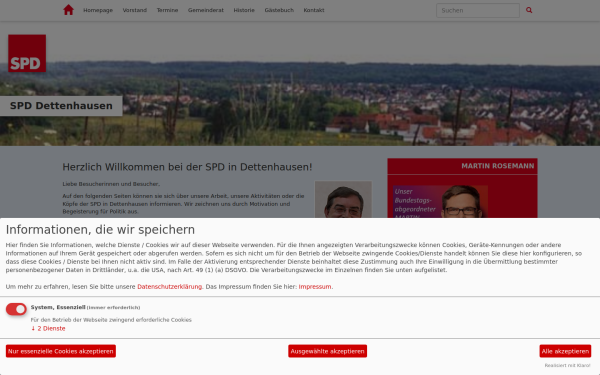Focus the Suchen search field
The height and width of the screenshot is (375, 600).
(478, 10)
